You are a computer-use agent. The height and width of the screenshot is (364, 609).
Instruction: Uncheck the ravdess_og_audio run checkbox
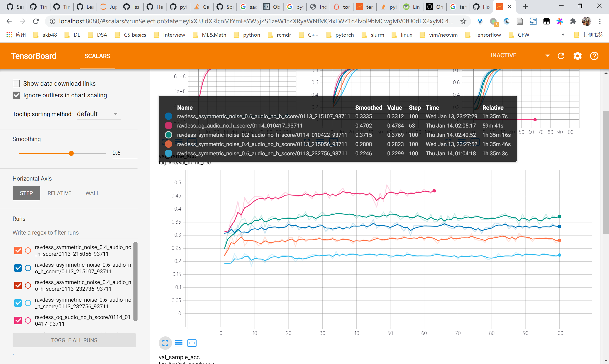click(18, 320)
